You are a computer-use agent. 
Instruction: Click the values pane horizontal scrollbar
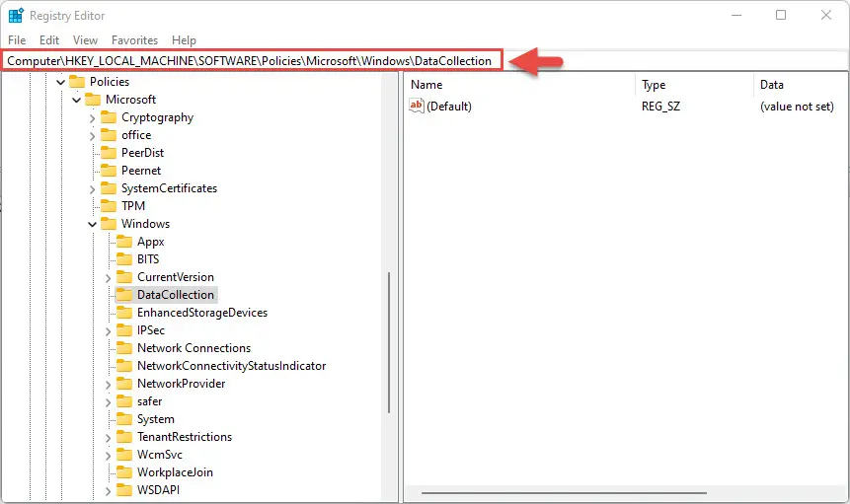point(564,492)
